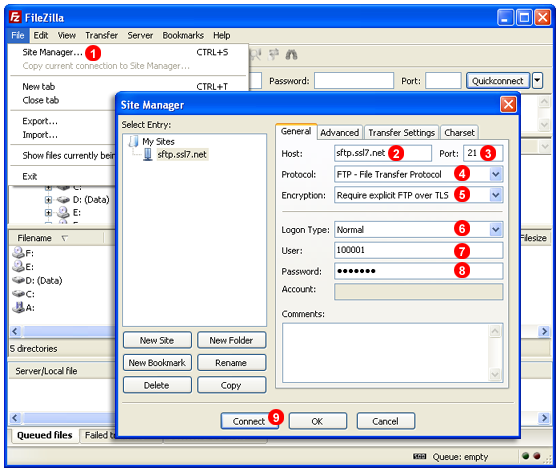
Task: Click the Quickconnect button
Action: [497, 81]
